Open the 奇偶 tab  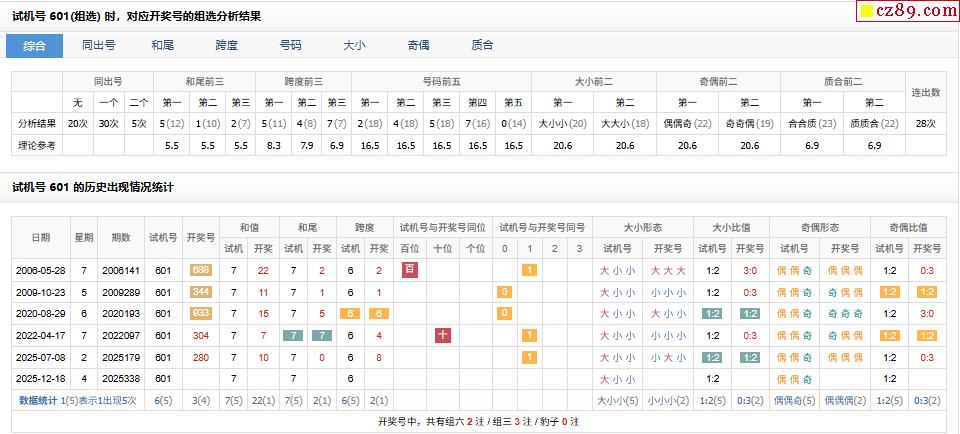[x=418, y=45]
